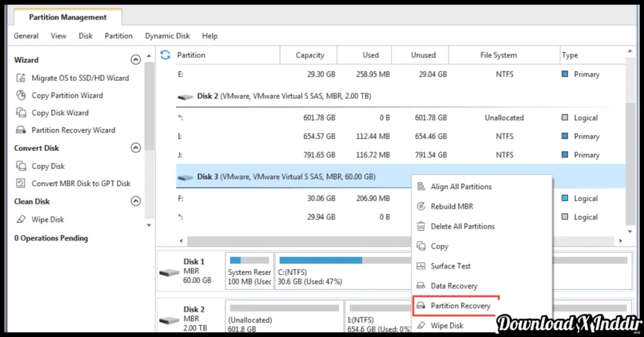644x337 pixels.
Task: Select the J: partition row in Disk 2
Action: click(401, 155)
